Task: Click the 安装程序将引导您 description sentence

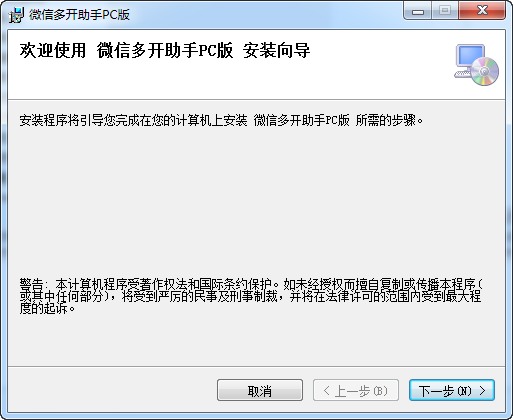Action: (221, 120)
